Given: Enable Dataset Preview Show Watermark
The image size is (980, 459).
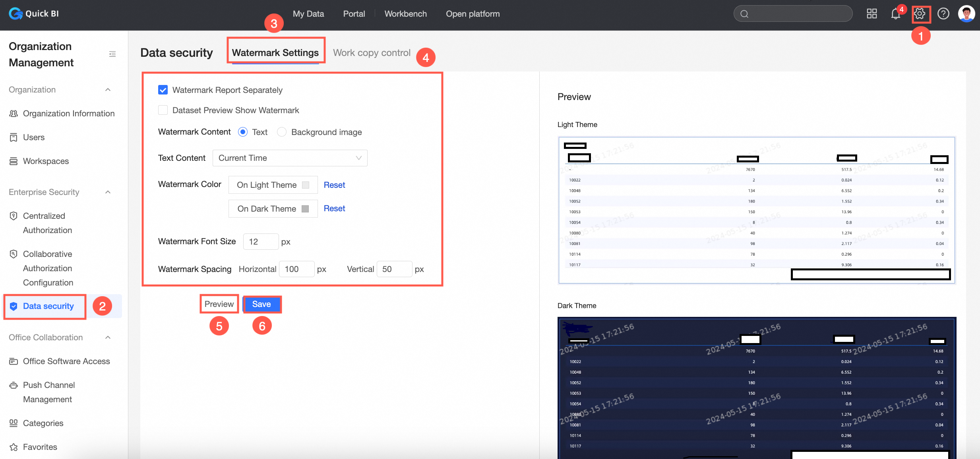Looking at the screenshot, I should pos(163,110).
